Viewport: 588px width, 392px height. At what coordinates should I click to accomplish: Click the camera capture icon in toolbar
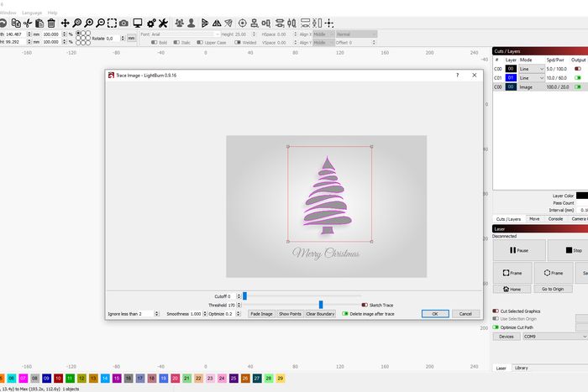123,23
